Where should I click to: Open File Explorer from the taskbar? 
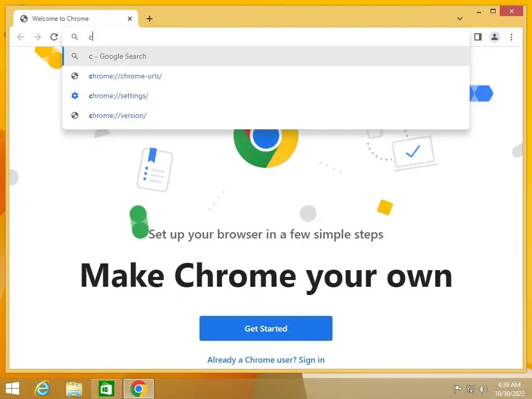pos(74,389)
